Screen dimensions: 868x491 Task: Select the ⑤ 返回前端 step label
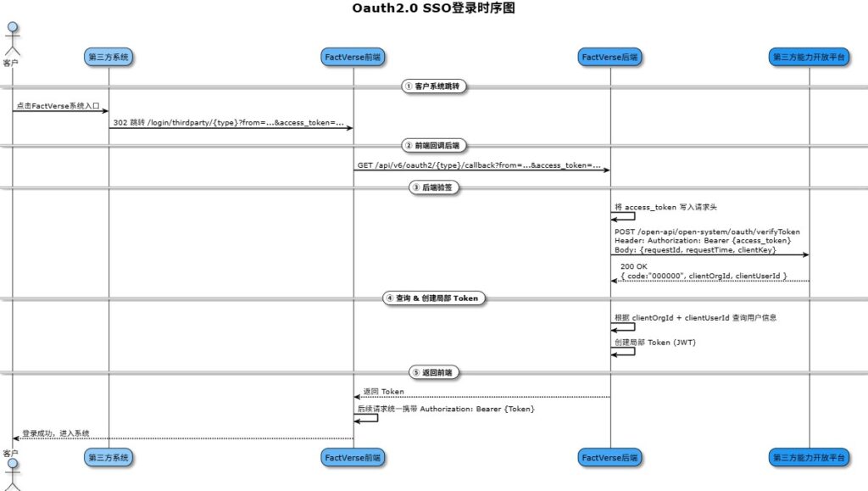(x=434, y=372)
